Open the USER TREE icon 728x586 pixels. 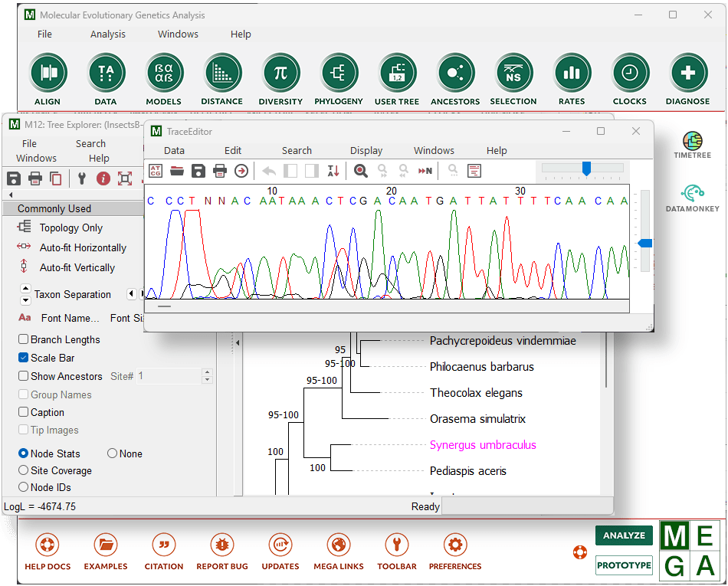coord(397,74)
